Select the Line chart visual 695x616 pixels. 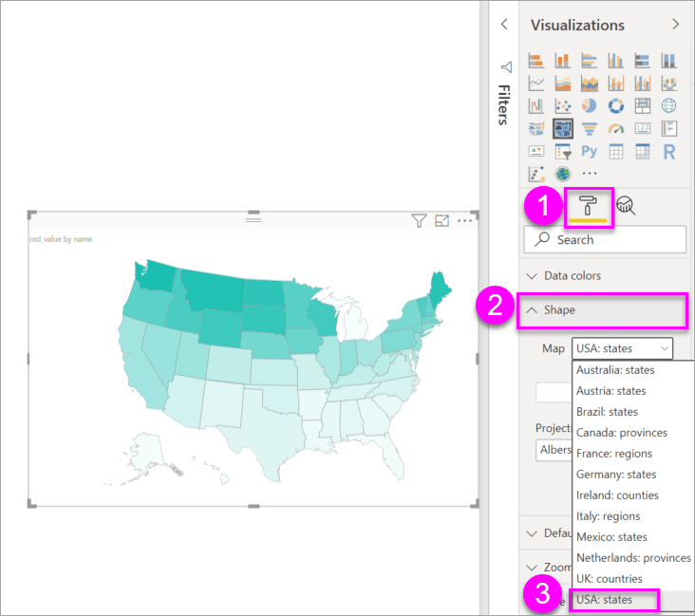click(536, 83)
